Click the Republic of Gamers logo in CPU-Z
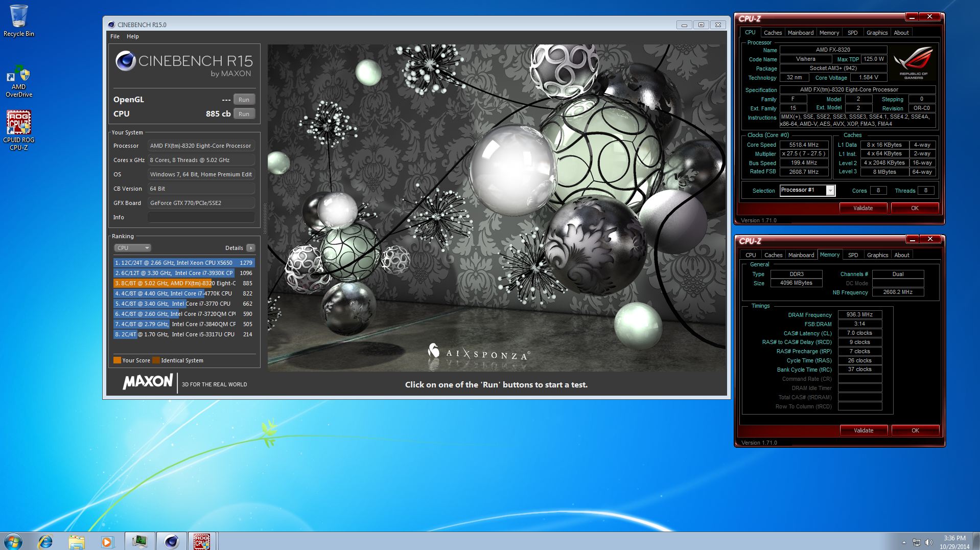Screen dimensions: 980x550 click(913, 63)
